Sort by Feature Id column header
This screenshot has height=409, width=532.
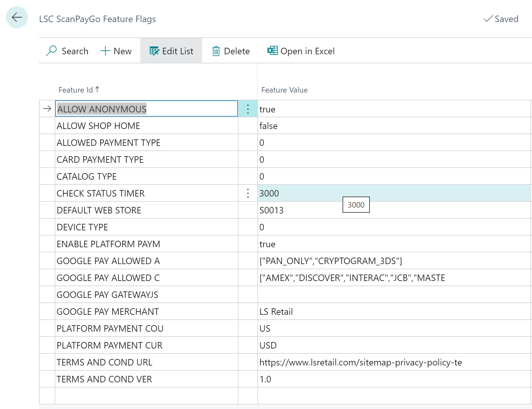click(x=76, y=90)
